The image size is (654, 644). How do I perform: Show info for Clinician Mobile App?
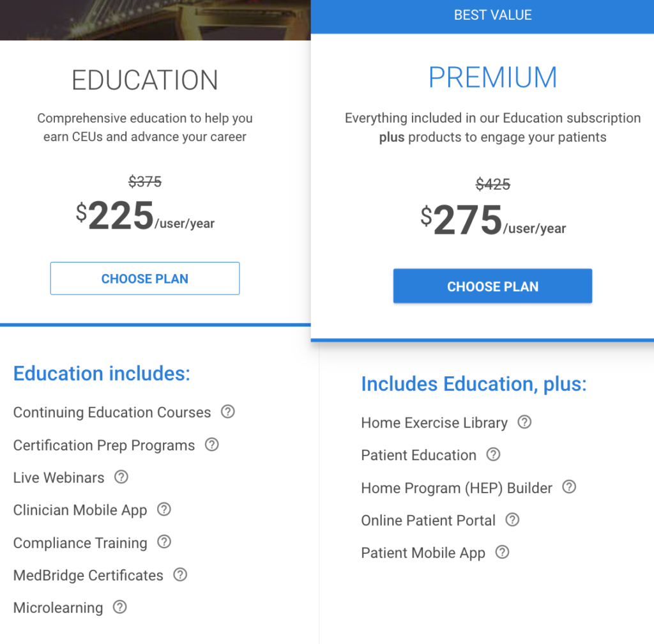164,509
